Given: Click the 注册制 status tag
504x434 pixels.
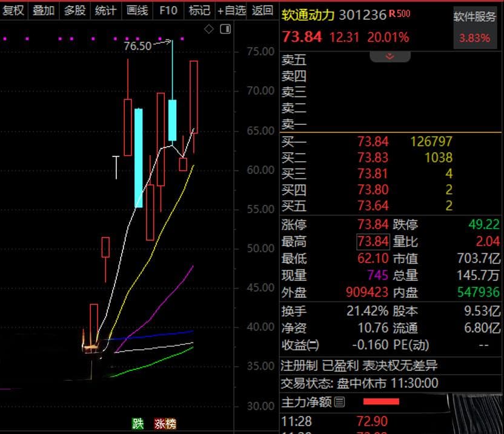Looking at the screenshot, I should 299,366.
